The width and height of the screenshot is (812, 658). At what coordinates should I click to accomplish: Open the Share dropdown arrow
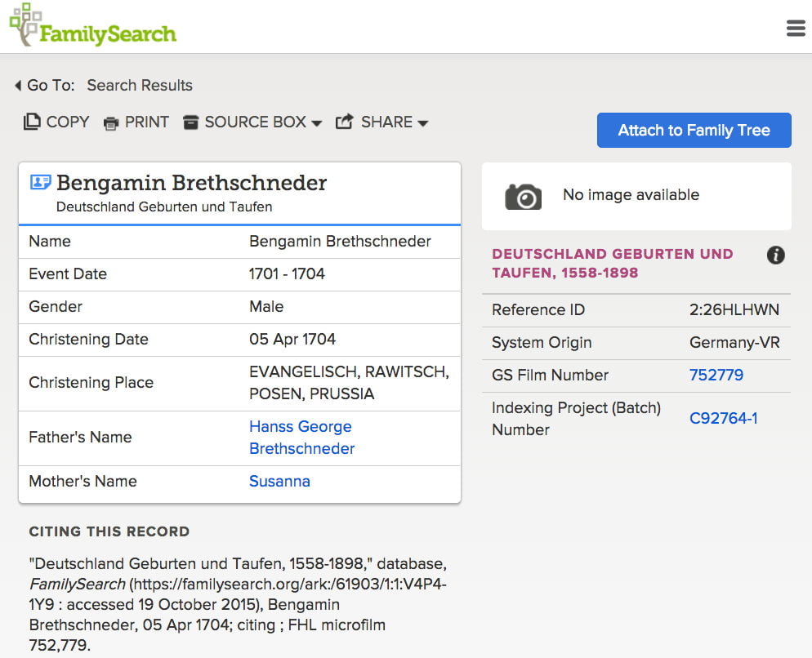(x=423, y=122)
